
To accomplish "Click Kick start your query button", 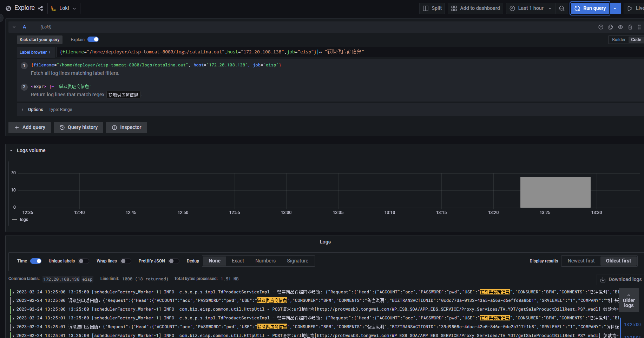I will coord(40,40).
